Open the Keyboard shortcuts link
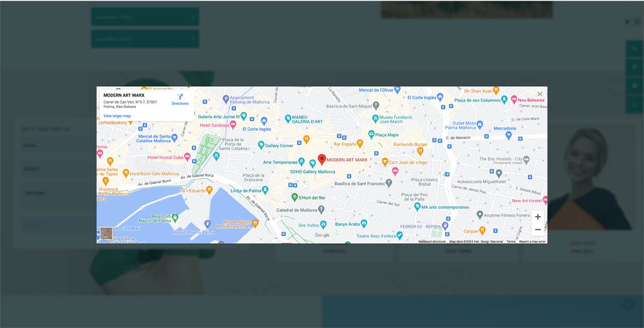 coord(431,241)
